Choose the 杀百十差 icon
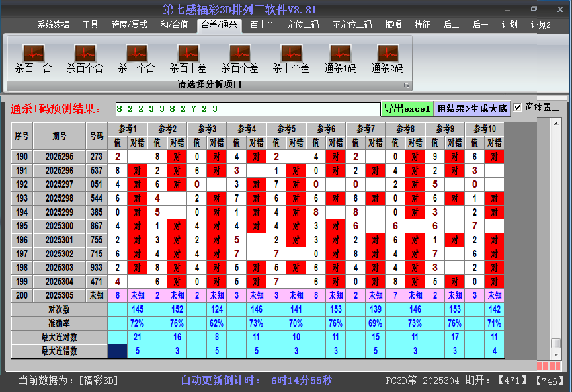Viewport: 572px width, 392px height. point(188,54)
